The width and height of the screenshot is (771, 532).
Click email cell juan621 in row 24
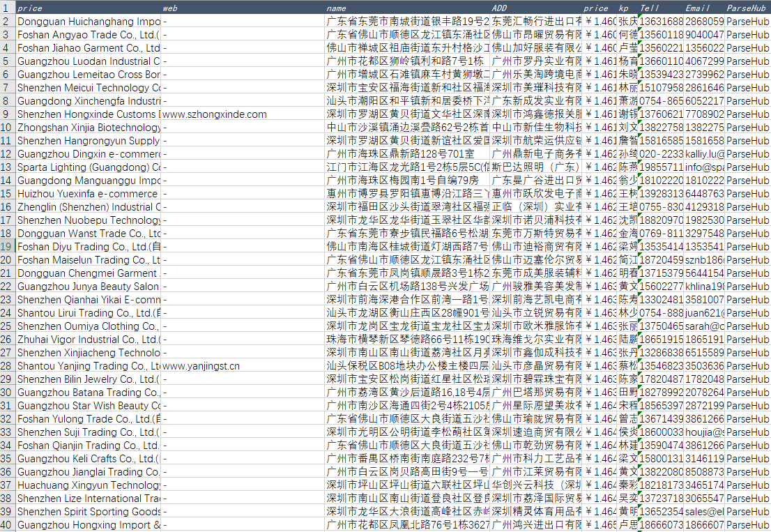[704, 312]
